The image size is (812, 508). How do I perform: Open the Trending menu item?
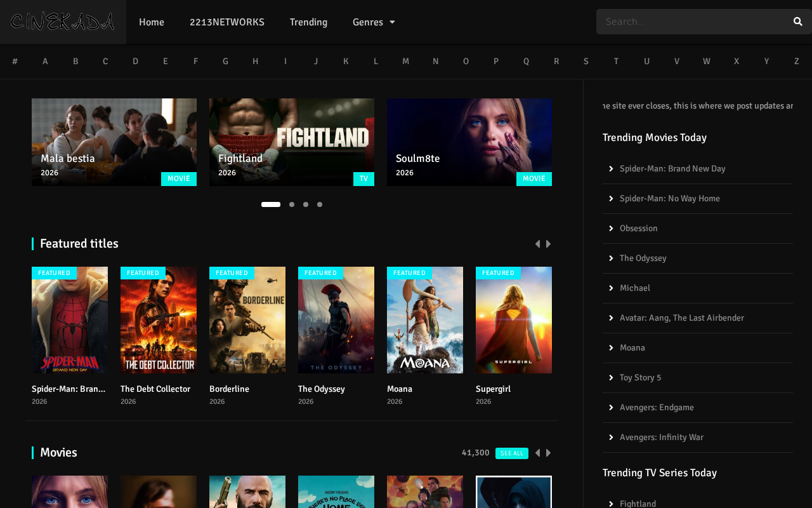click(308, 22)
